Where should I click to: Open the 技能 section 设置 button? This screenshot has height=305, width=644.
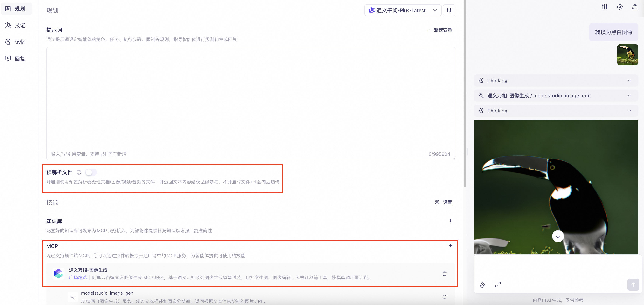point(443,202)
